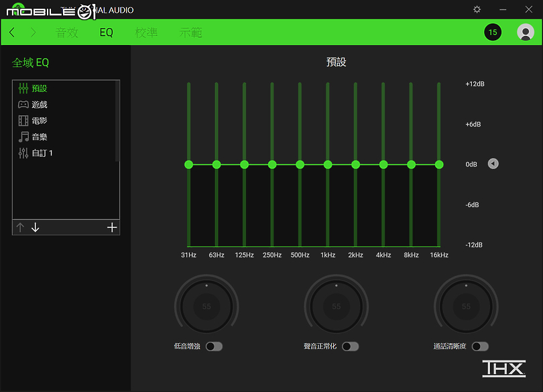Click the 通話清晰度 voice clarity dial
The image size is (543, 392).
466,306
